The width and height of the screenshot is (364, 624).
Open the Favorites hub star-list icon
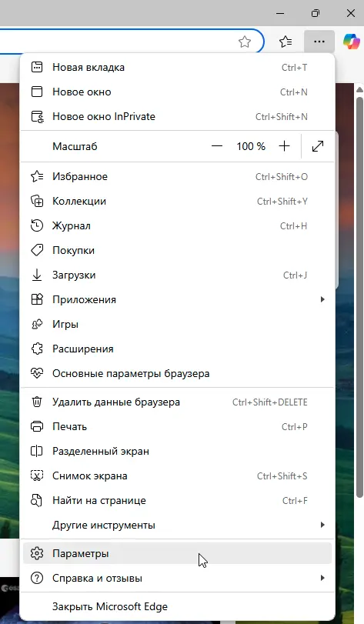point(286,42)
